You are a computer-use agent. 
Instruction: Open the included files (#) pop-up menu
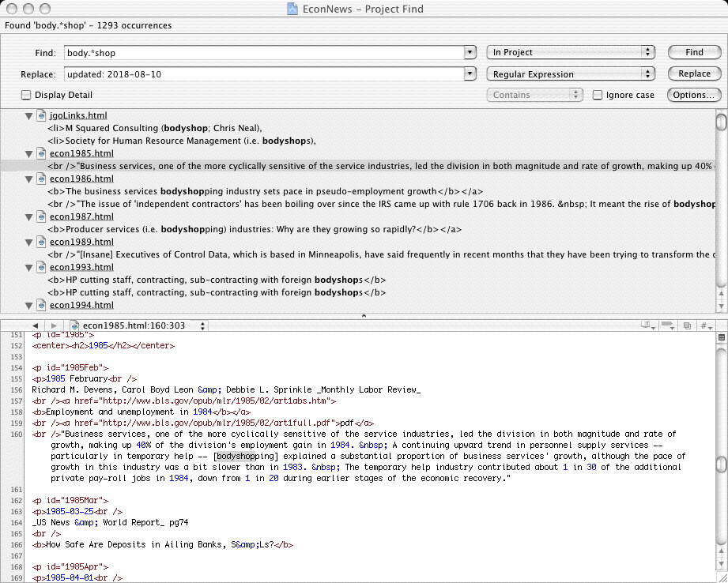(706, 325)
